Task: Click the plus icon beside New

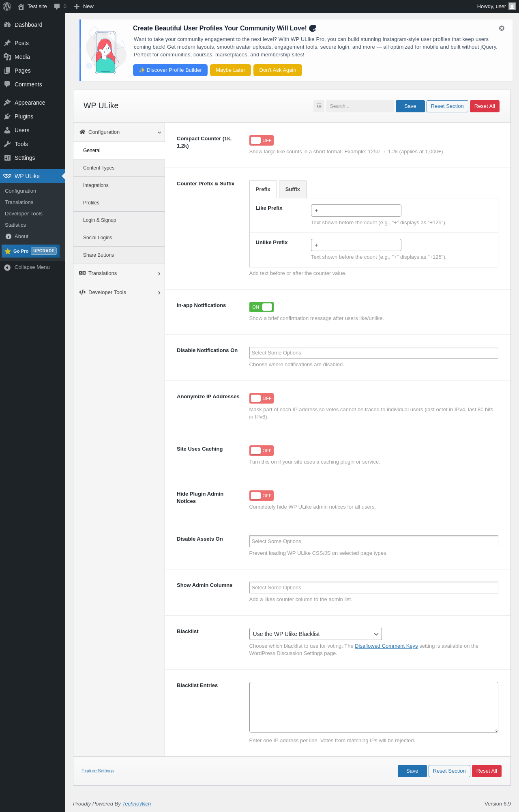Action: pos(77,6)
